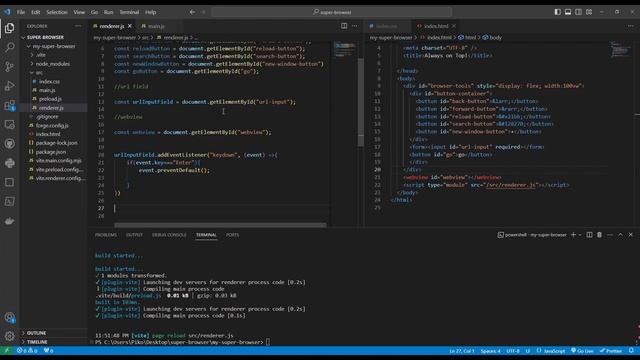The image size is (640, 360).
Task: Split the terminal
Action: pos(589,235)
